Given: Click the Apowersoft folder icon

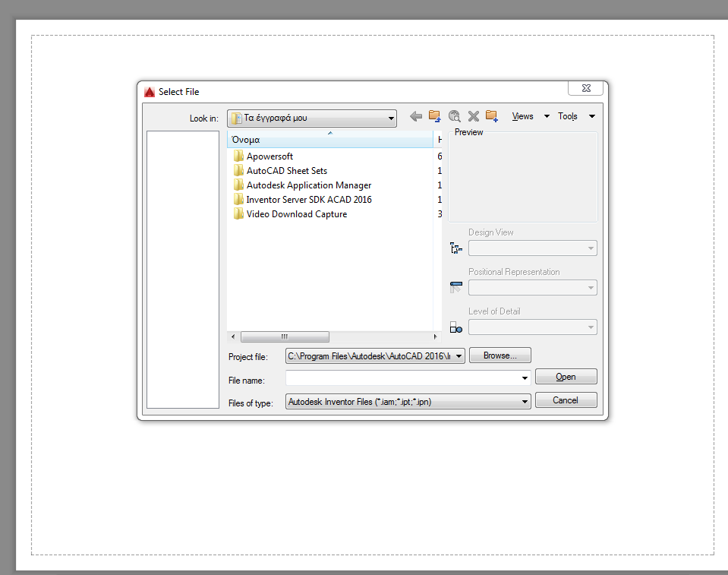Looking at the screenshot, I should [238, 156].
